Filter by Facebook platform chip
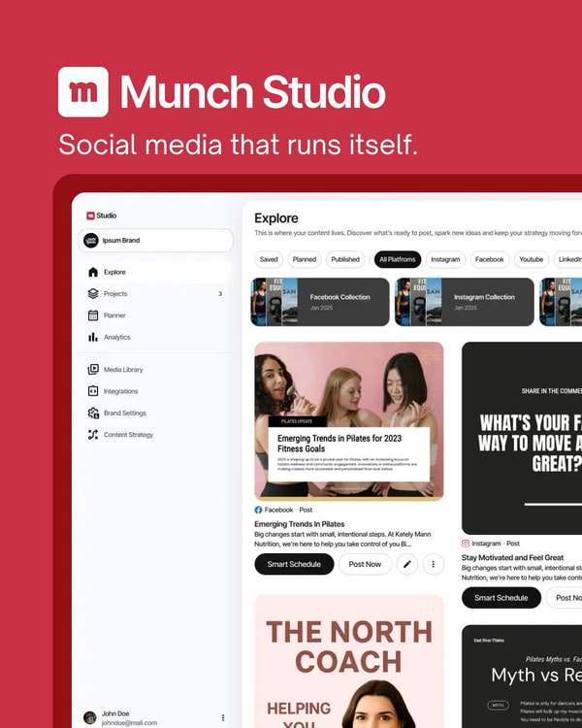Viewport: 582px width, 728px height. [490, 259]
